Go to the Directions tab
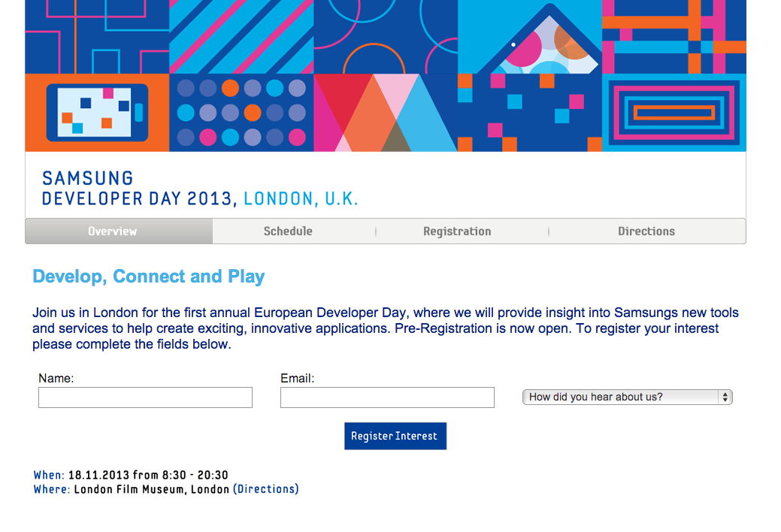Image resolution: width=781 pixels, height=532 pixels. point(646,231)
